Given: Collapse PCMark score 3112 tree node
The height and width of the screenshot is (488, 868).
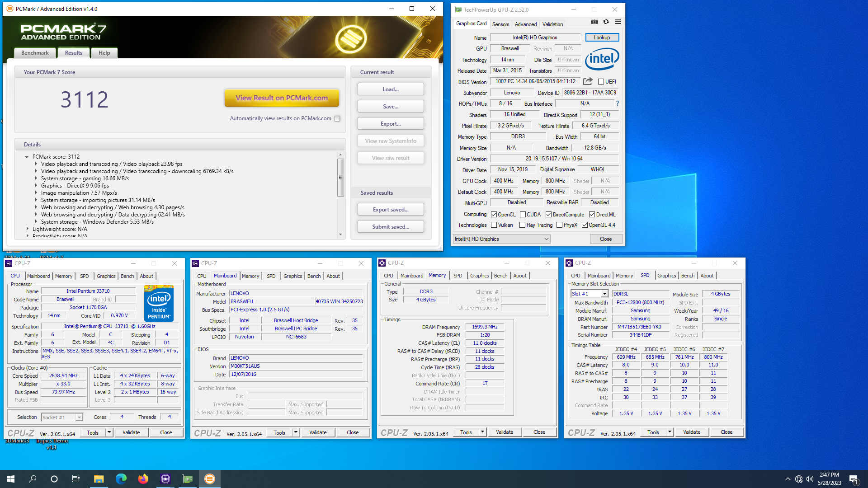Looking at the screenshot, I should (x=27, y=157).
